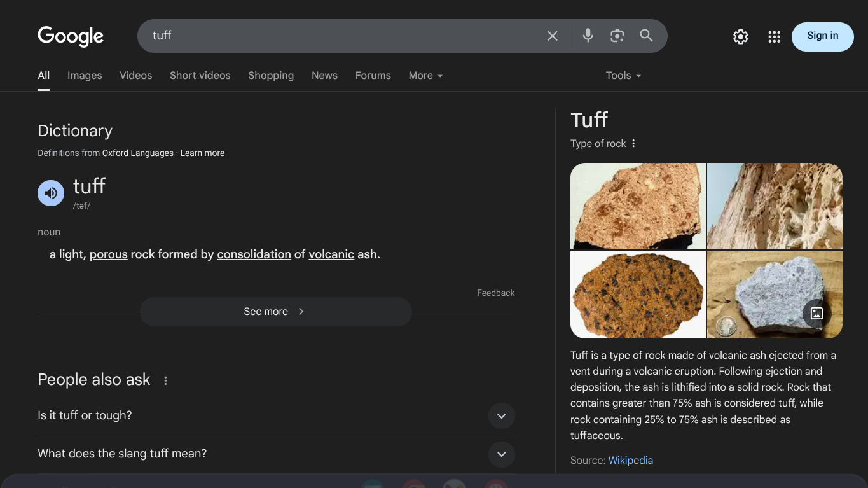Open quick settings gear icon
The image size is (868, 488).
[740, 37]
